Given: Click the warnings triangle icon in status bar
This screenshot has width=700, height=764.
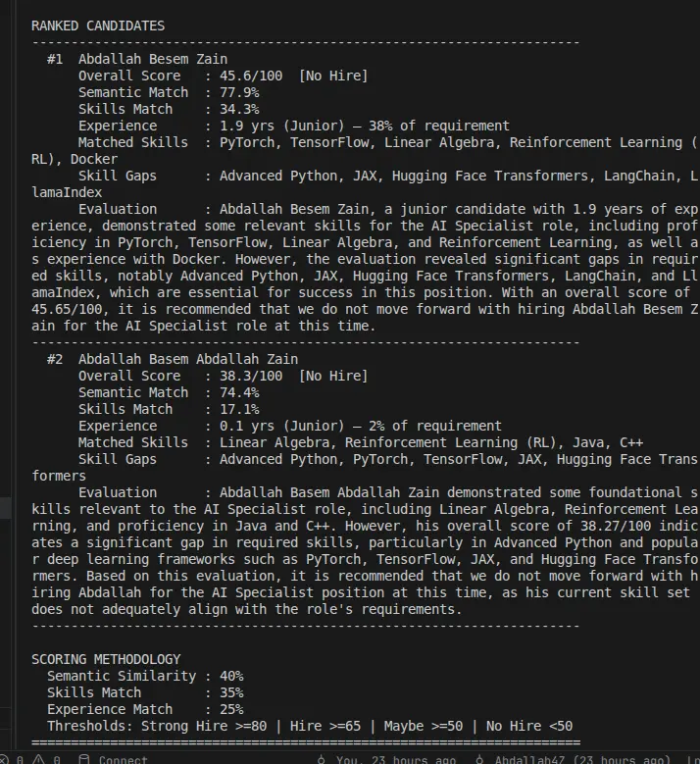Looking at the screenshot, I should (35, 759).
